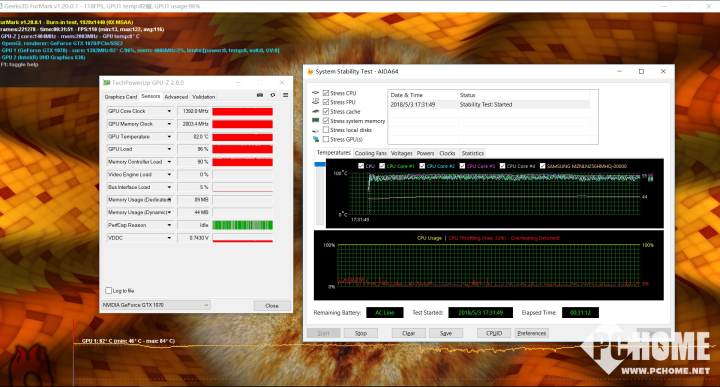Viewport: 720px width, 387px height.
Task: Open the NVIDIA GeForce GTX 1070 selector
Action: point(156,305)
